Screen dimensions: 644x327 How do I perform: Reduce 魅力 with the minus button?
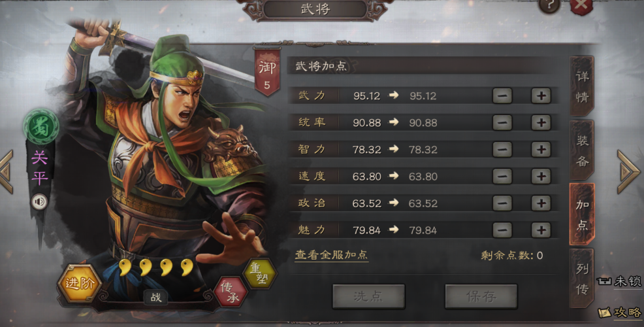point(502,230)
